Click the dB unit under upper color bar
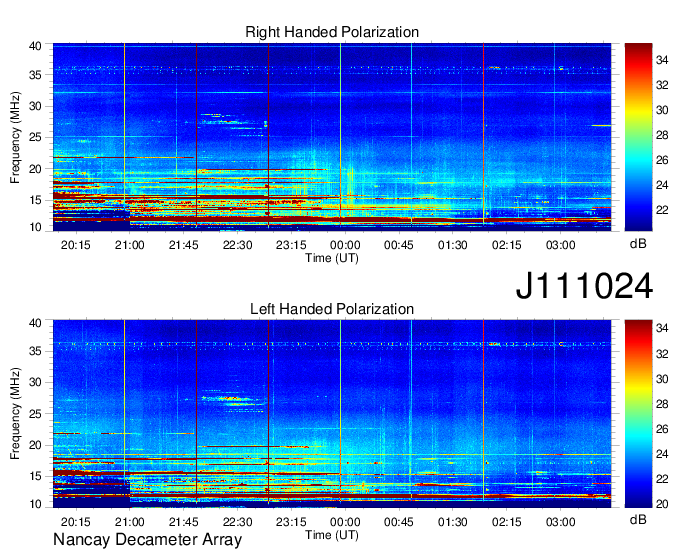This screenshot has height=552, width=680. pyautogui.click(x=638, y=244)
